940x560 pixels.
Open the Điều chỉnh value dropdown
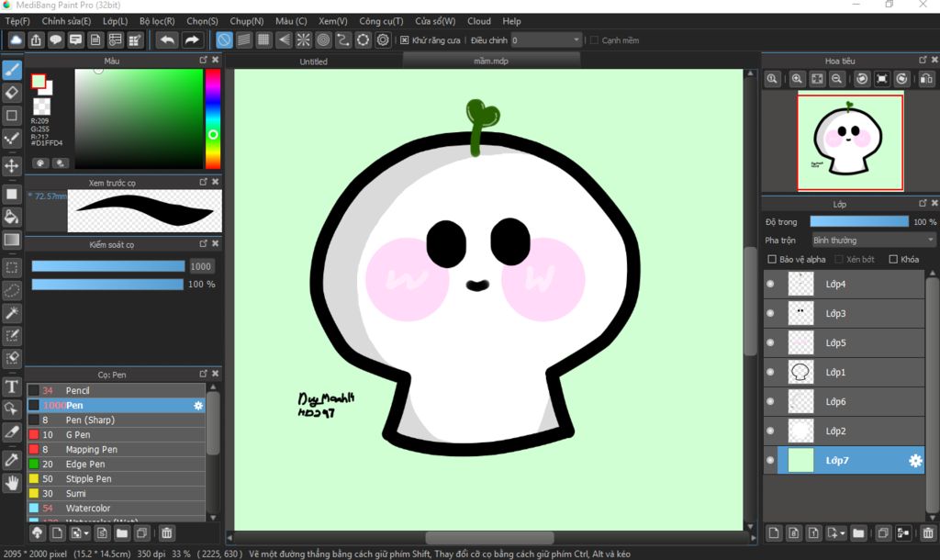545,40
